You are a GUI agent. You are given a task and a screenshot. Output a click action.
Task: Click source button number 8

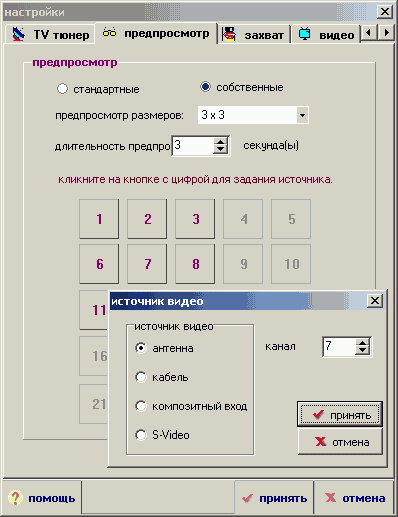tap(195, 264)
